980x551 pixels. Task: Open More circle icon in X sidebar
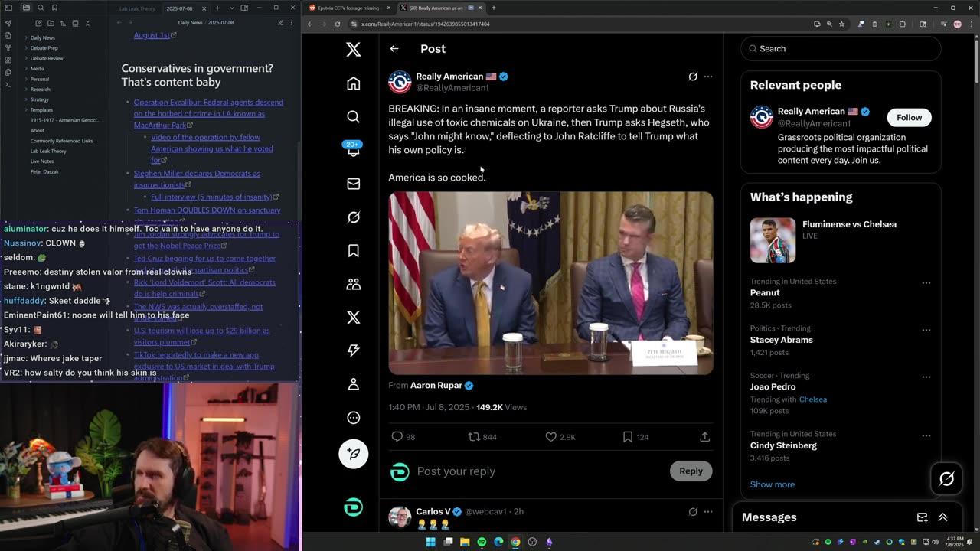[353, 418]
